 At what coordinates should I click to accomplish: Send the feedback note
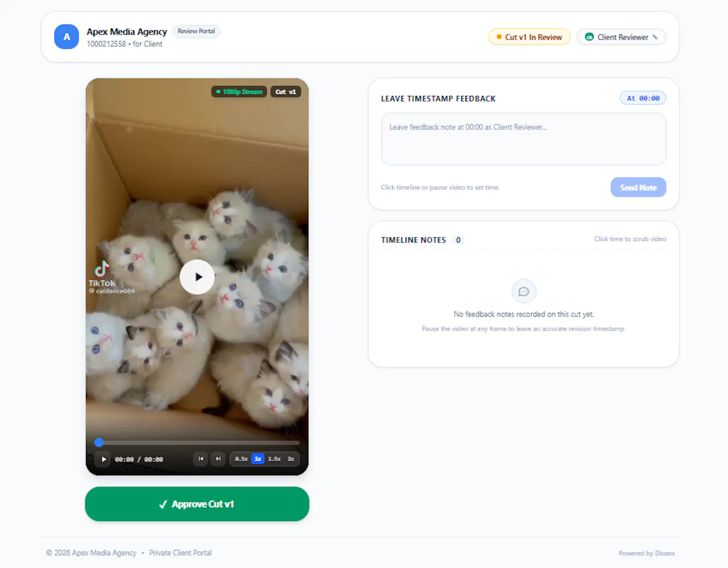(x=638, y=187)
